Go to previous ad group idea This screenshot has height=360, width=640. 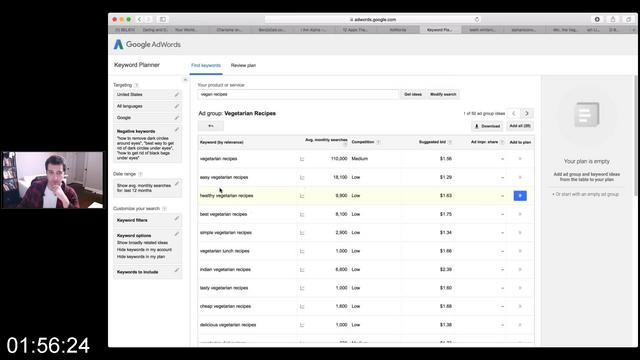tap(514, 113)
